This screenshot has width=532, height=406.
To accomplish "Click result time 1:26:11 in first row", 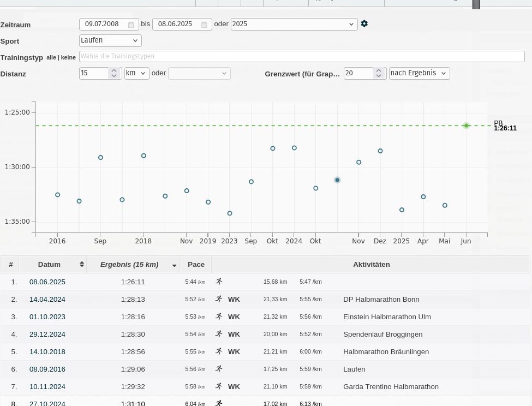I will pyautogui.click(x=133, y=282).
